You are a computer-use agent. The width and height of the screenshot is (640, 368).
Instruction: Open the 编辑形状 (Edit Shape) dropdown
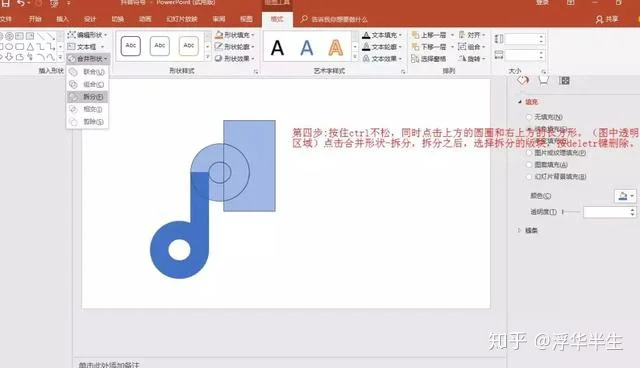(x=87, y=35)
